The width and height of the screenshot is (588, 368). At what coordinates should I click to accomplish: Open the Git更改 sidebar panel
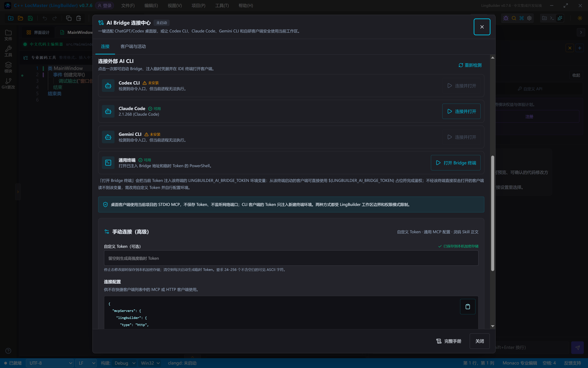[x=8, y=83]
